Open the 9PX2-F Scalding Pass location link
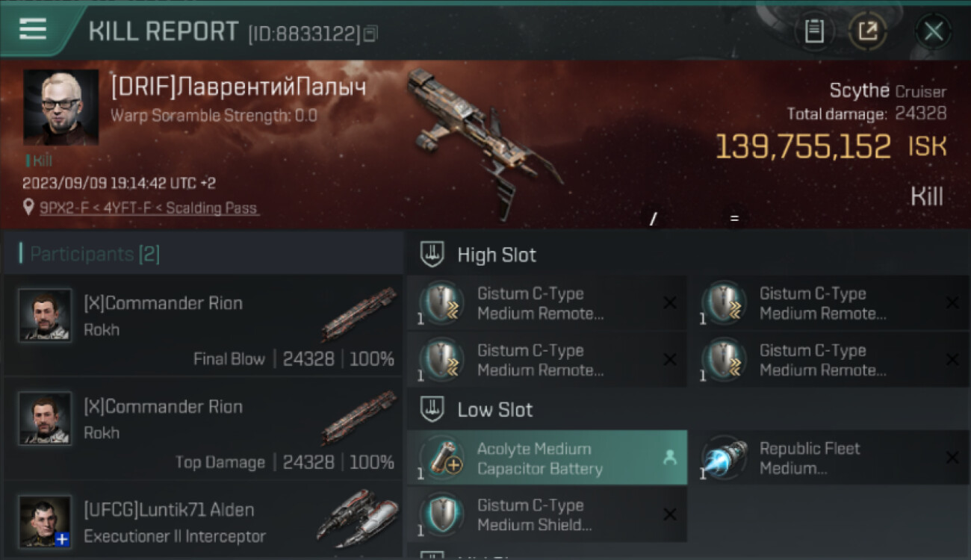 149,208
